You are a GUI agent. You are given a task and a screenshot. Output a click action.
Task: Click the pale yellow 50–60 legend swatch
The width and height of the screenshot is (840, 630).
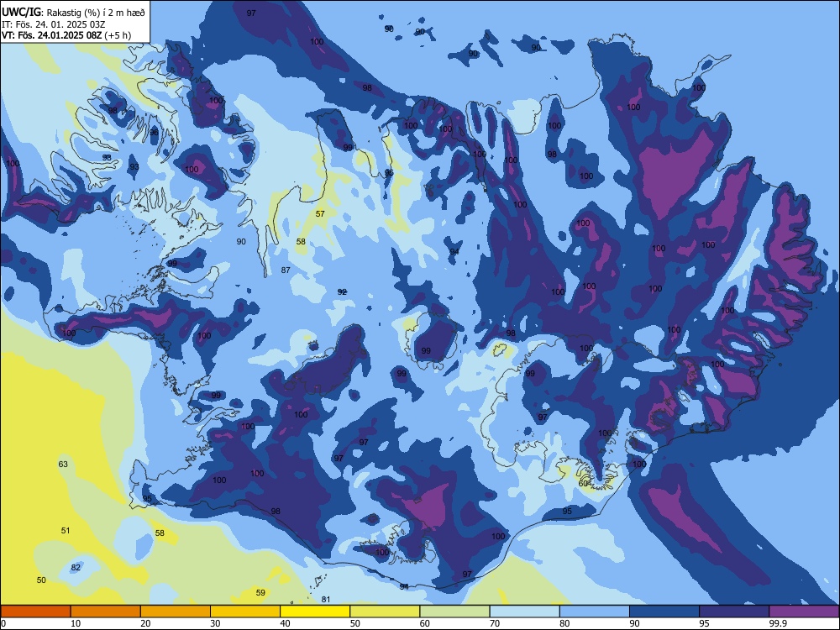click(385, 612)
